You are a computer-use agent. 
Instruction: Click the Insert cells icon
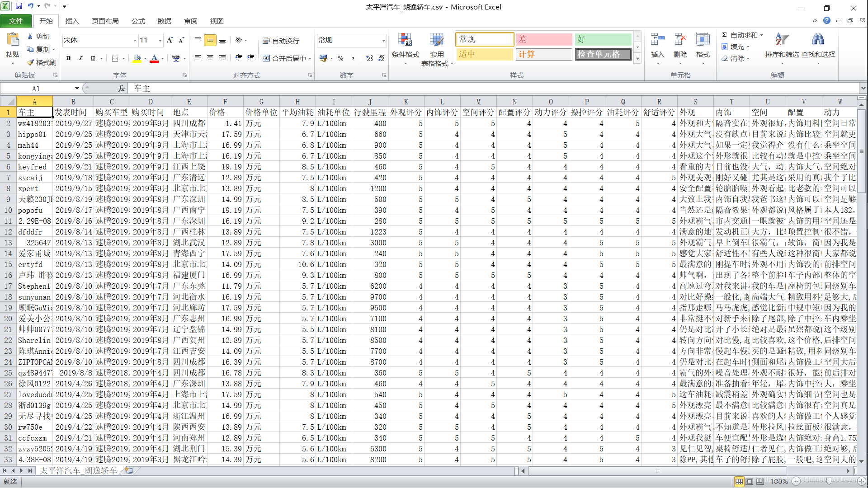tap(657, 40)
